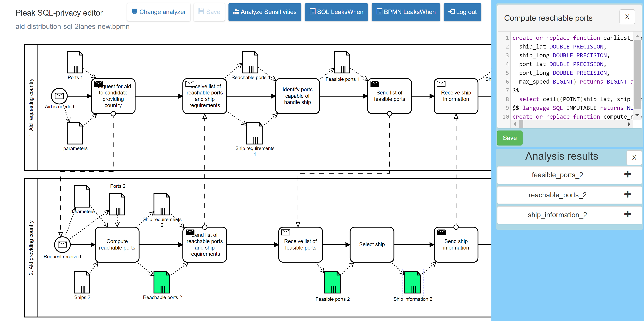Click the Ship requirements 1 data object
Screen dimensions: 644x321
254,133
